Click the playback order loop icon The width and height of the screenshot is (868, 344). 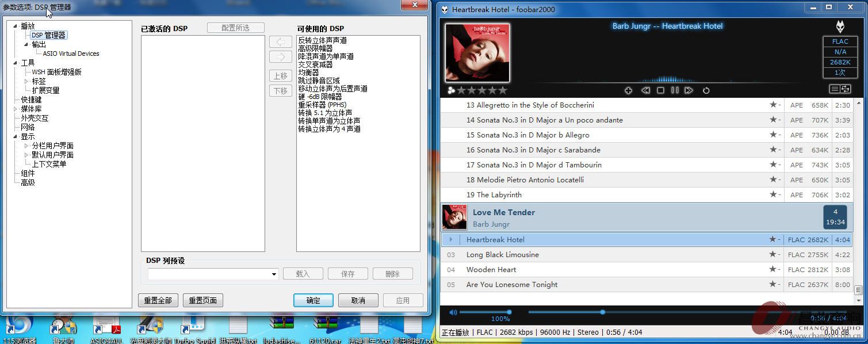coord(706,90)
